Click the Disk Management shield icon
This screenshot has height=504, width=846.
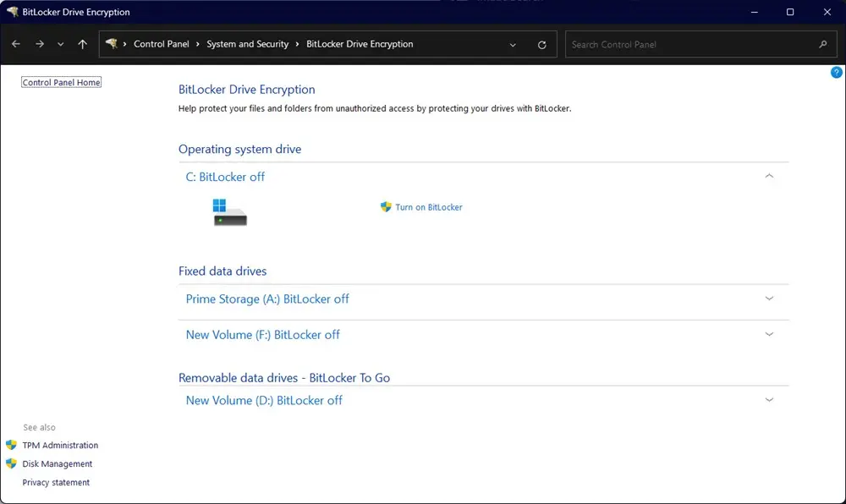click(x=10, y=463)
